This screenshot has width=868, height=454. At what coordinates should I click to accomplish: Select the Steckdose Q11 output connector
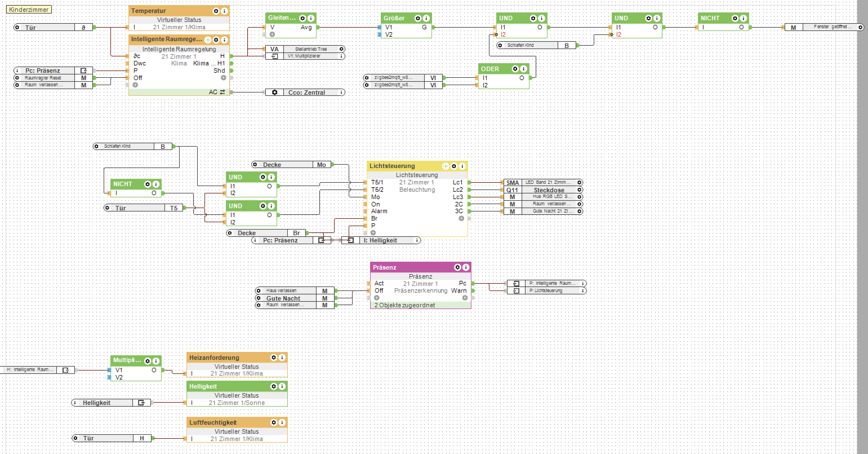(549, 190)
